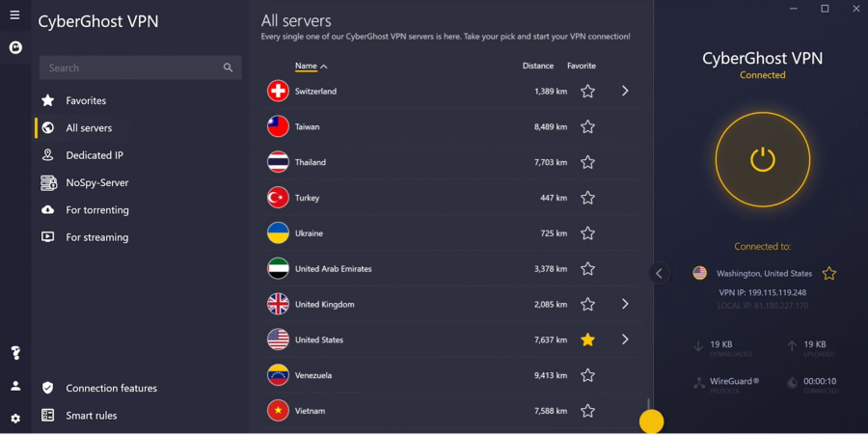Click the CyberGhost logo icon in sidebar
The image size is (868, 435).
pos(15,47)
